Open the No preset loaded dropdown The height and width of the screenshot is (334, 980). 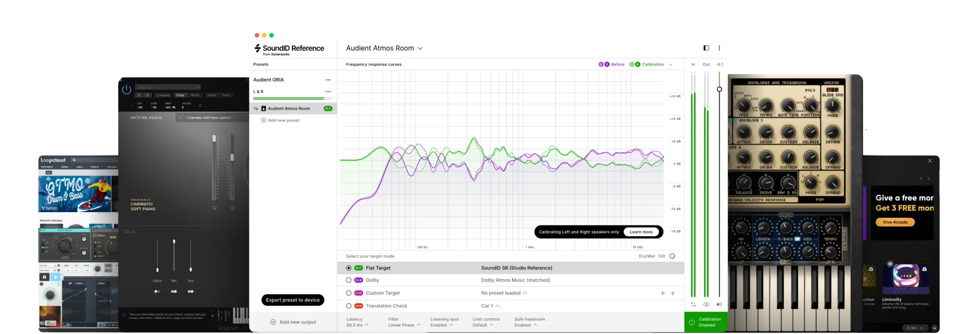coord(504,293)
